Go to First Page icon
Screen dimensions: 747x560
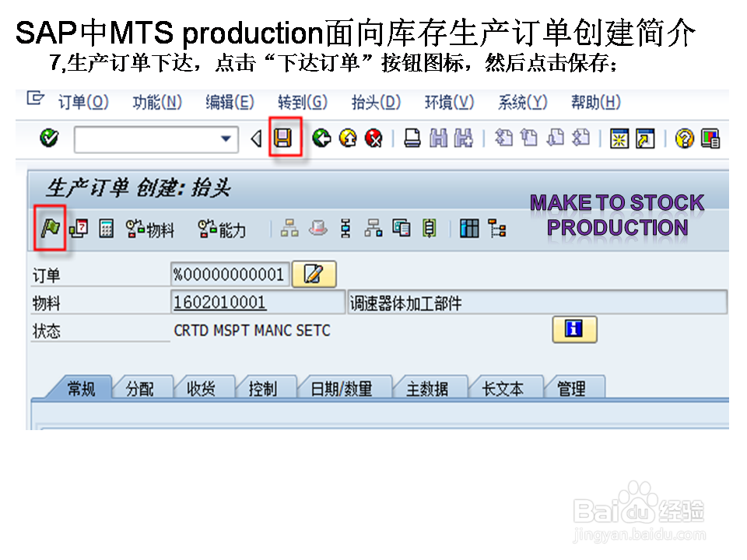[503, 138]
